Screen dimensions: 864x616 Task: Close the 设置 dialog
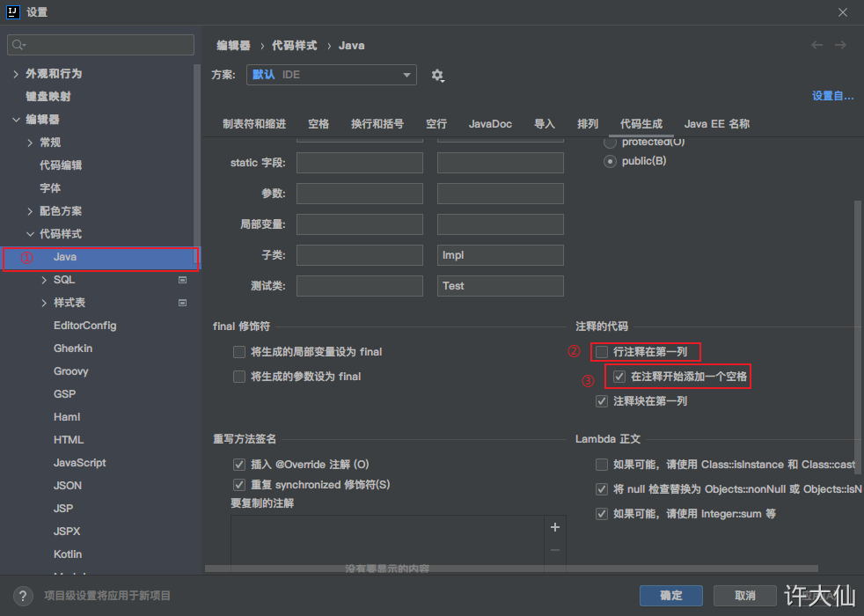[x=843, y=12]
